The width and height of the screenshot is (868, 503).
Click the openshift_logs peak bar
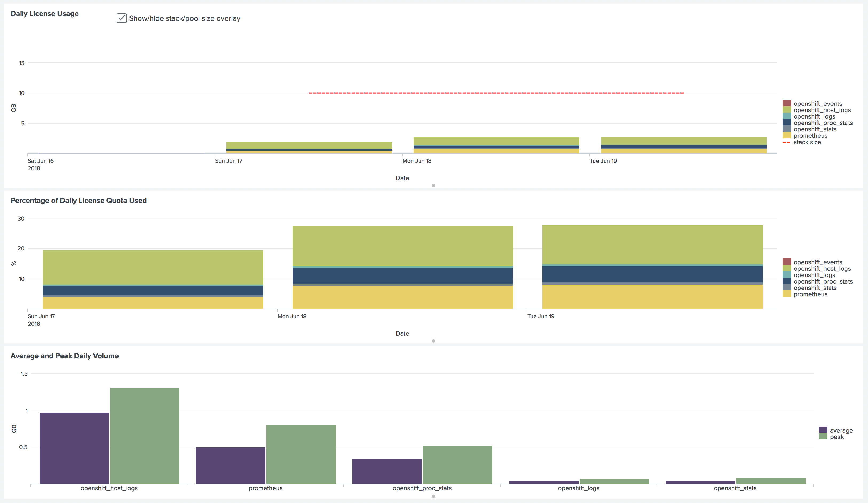pos(614,481)
